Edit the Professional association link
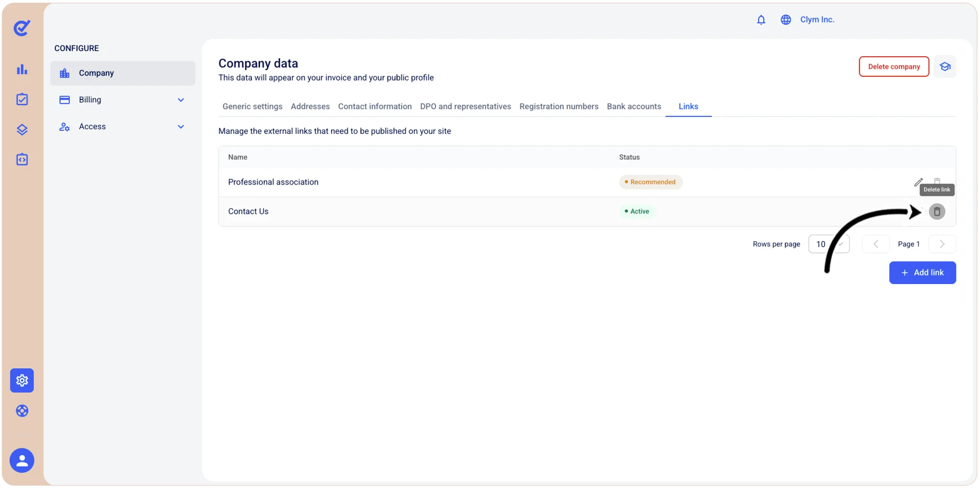This screenshot has width=980, height=488. tap(918, 182)
